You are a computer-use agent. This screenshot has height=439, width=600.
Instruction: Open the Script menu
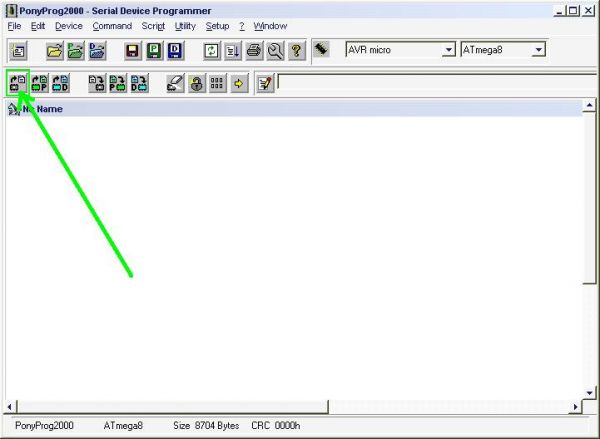[x=153, y=26]
